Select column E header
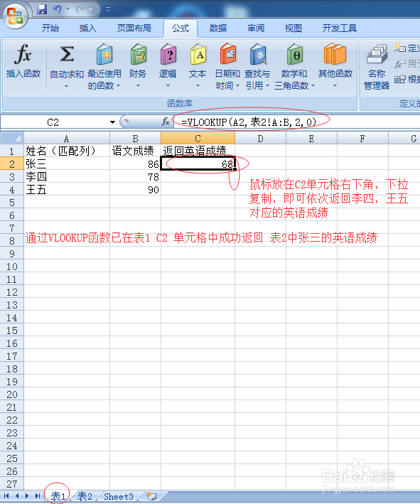The image size is (420, 504). 311,139
